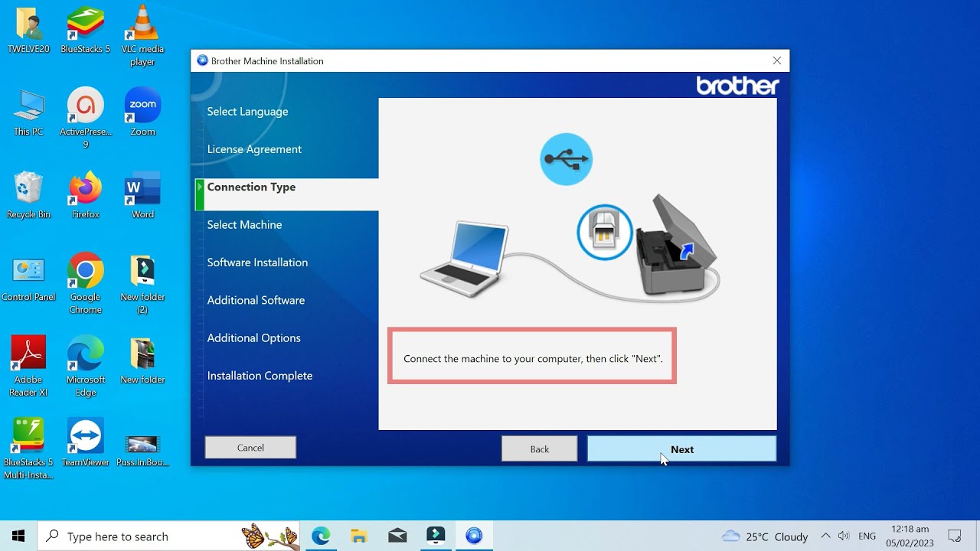Open File Explorer from taskbar
The height and width of the screenshot is (551, 980).
(x=359, y=536)
